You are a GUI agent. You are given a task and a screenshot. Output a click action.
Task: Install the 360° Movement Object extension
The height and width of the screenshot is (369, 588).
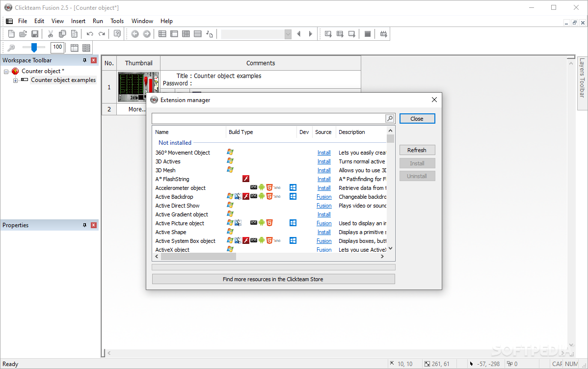point(324,153)
